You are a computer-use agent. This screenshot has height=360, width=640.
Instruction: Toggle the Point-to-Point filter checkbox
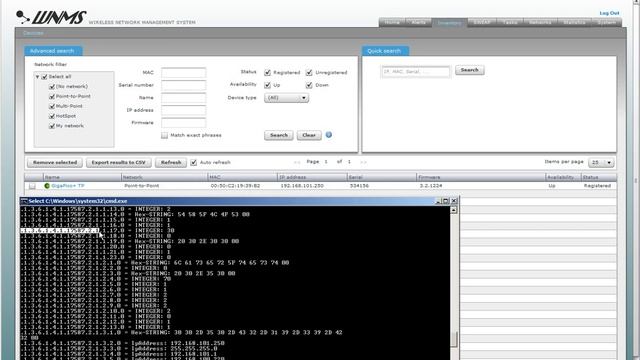coord(52,96)
